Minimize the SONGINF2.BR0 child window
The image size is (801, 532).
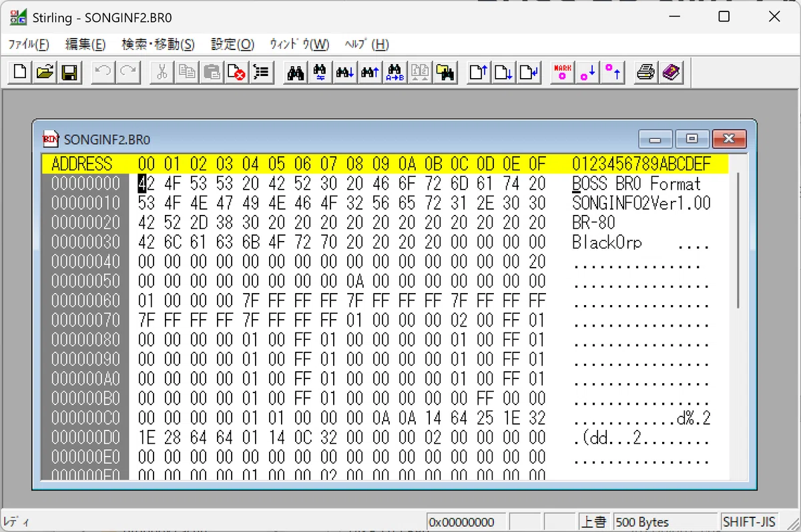coord(655,139)
